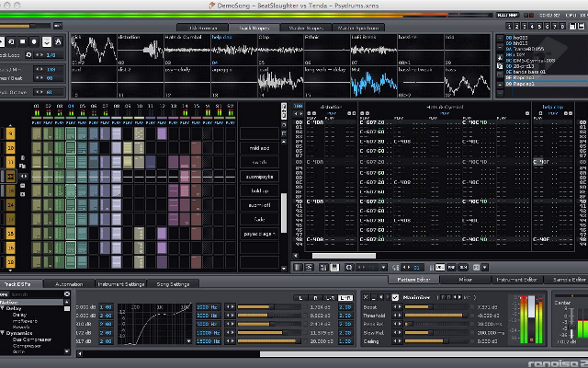
Task: Select the R channel EQ button
Action: pyautogui.click(x=315, y=298)
